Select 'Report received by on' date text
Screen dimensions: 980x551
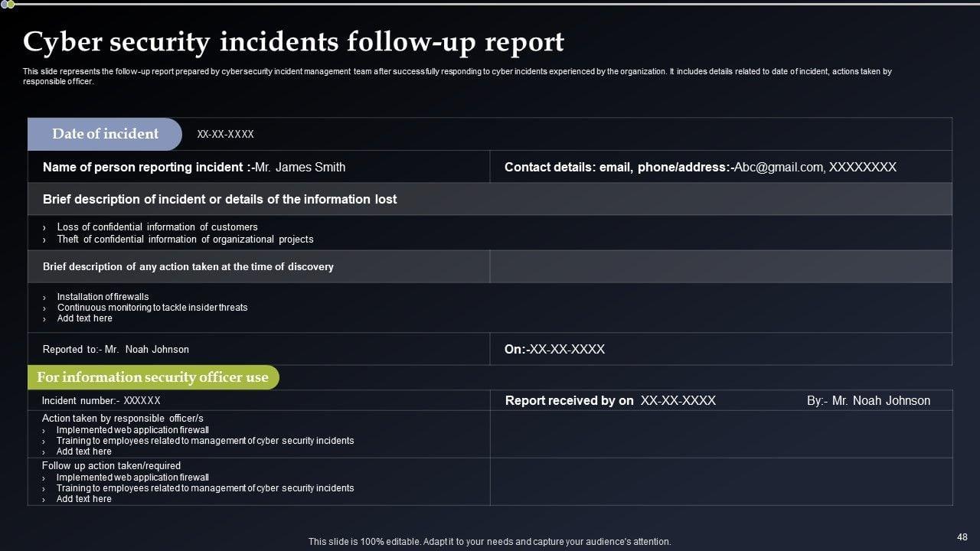pyautogui.click(x=610, y=400)
